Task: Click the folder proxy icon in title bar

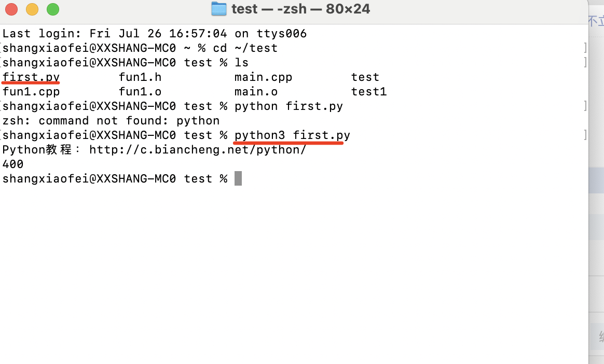Action: click(x=219, y=9)
